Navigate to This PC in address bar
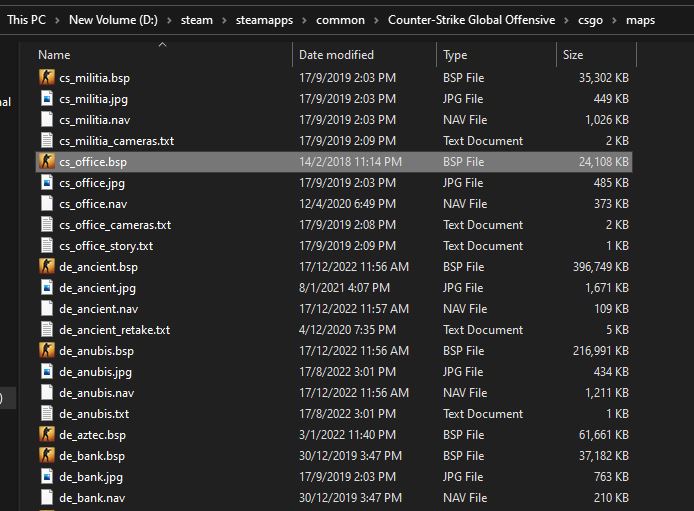 27,20
